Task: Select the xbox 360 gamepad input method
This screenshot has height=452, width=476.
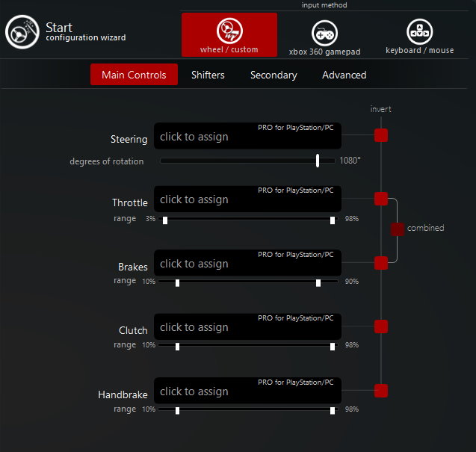Action: [x=324, y=37]
